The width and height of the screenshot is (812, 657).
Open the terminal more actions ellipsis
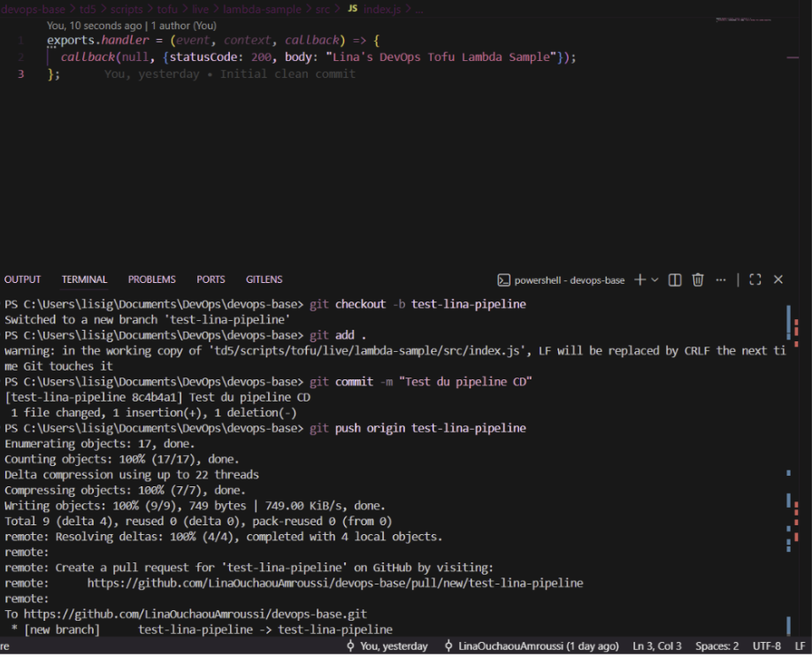[x=720, y=279]
